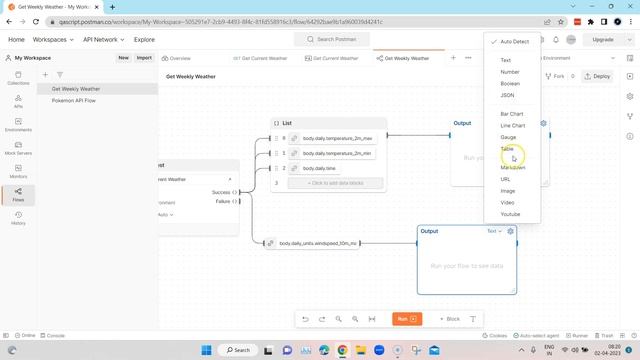Click the New button in My Workspace
Viewport: 640px width, 360px height.
(x=123, y=58)
